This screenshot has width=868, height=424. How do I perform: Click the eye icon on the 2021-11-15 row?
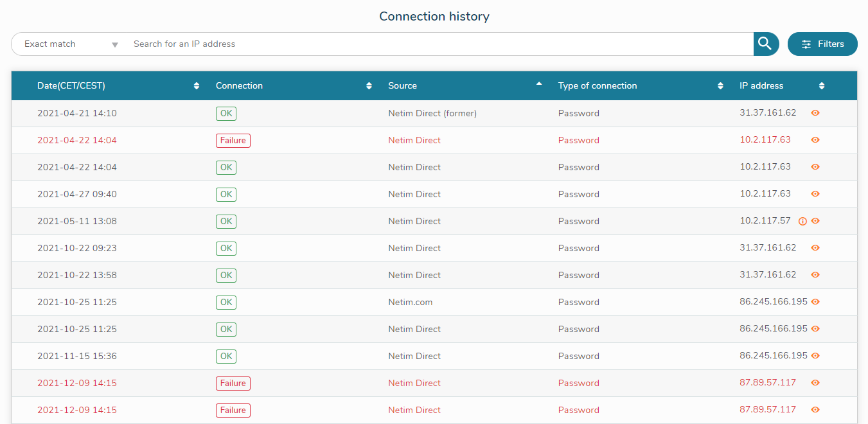[815, 355]
